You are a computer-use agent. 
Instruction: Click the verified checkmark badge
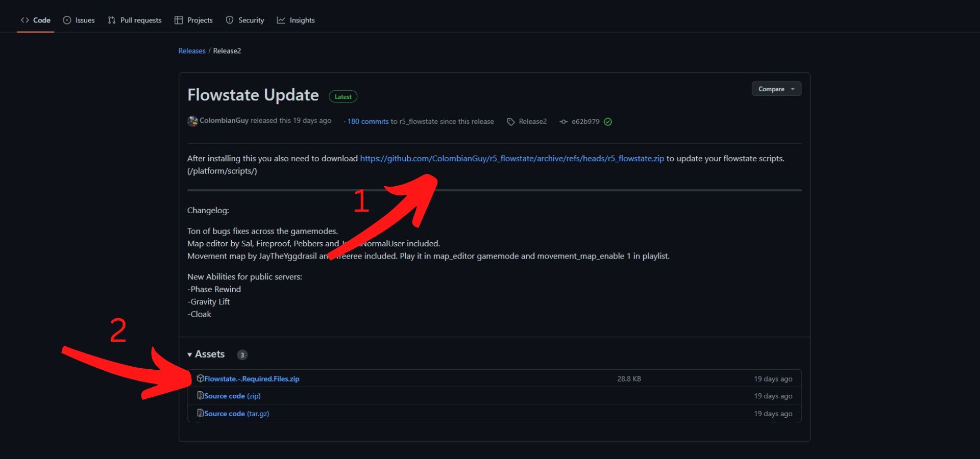point(607,121)
